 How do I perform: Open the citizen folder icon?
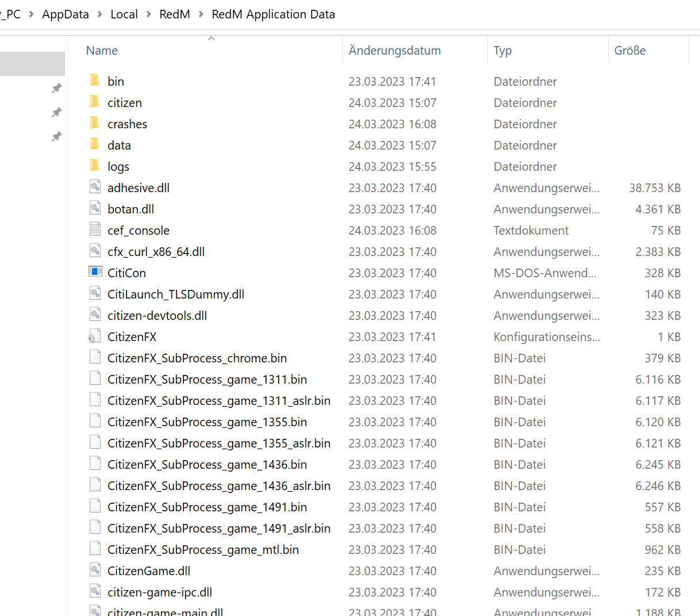tap(95, 102)
